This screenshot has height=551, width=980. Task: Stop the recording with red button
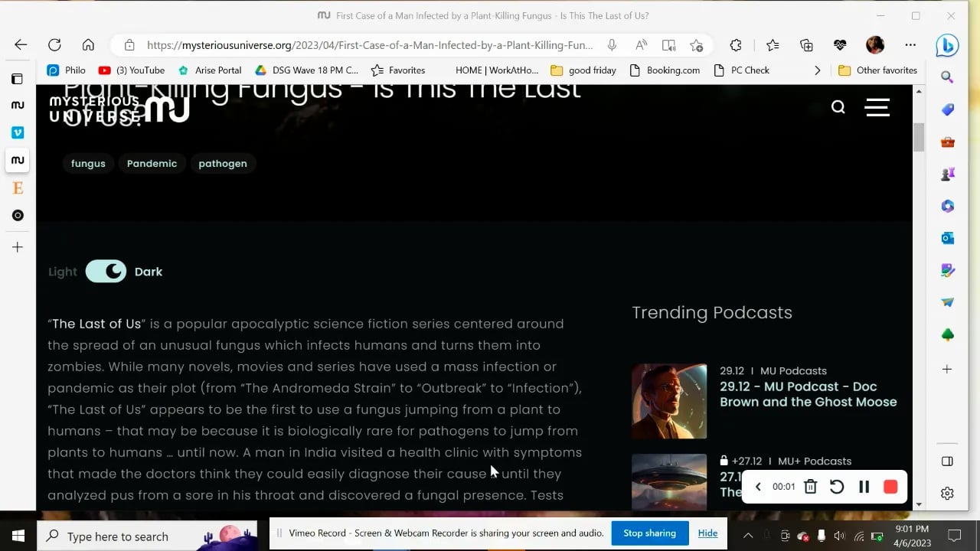(890, 487)
